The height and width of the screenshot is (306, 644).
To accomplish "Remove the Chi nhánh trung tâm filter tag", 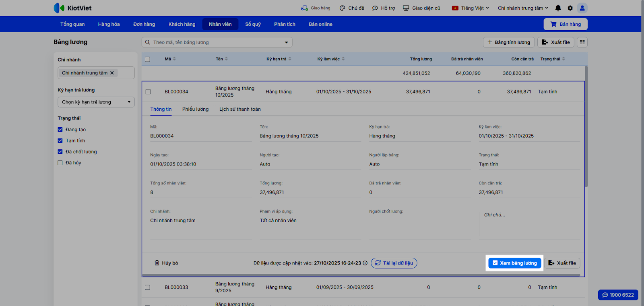I will 112,73.
